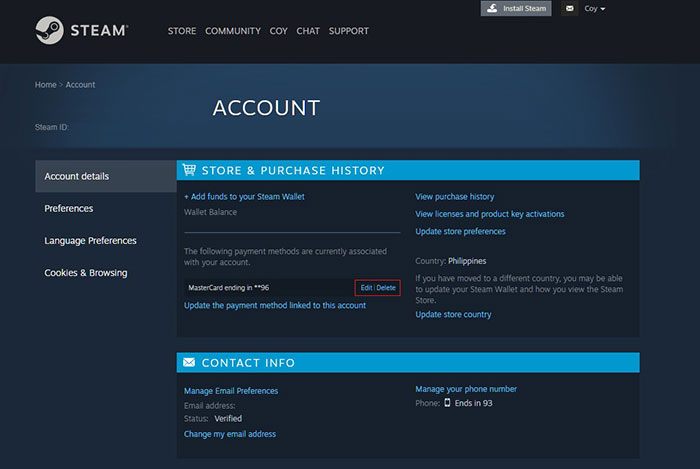This screenshot has width=700, height=469.
Task: Click the Home breadcrumb link
Action: coord(46,85)
